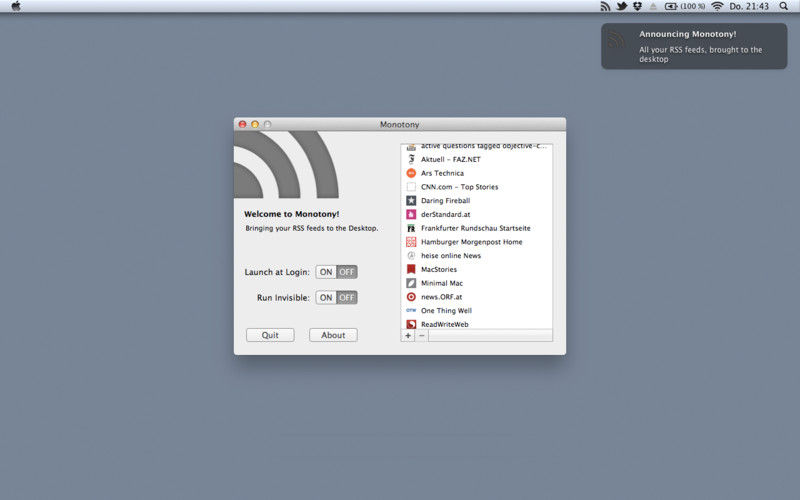The width and height of the screenshot is (800, 500).
Task: Click the Ars Technica feed icon
Action: 411,173
